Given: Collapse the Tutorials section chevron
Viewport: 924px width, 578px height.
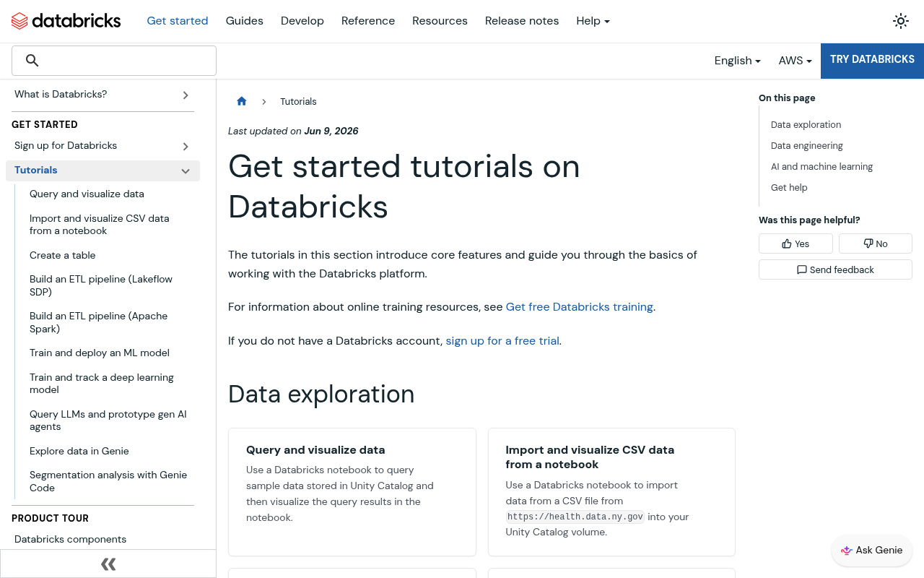Looking at the screenshot, I should point(186,171).
